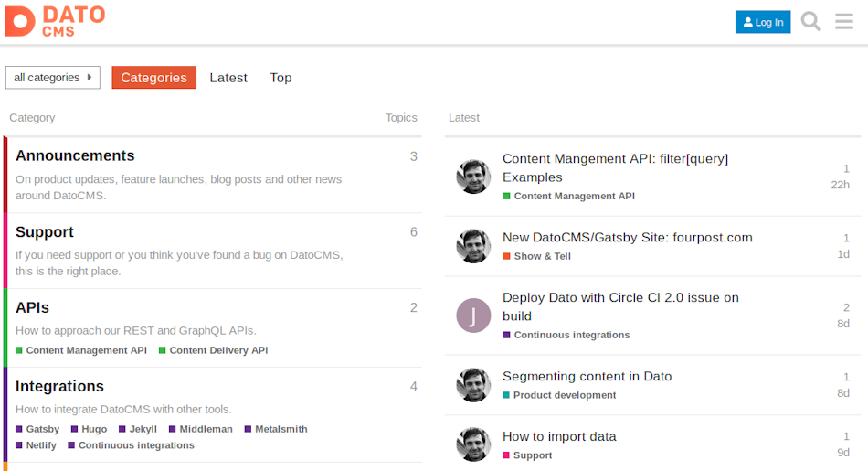Switch to the Latest tab
The height and width of the screenshot is (471, 868).
tap(228, 78)
